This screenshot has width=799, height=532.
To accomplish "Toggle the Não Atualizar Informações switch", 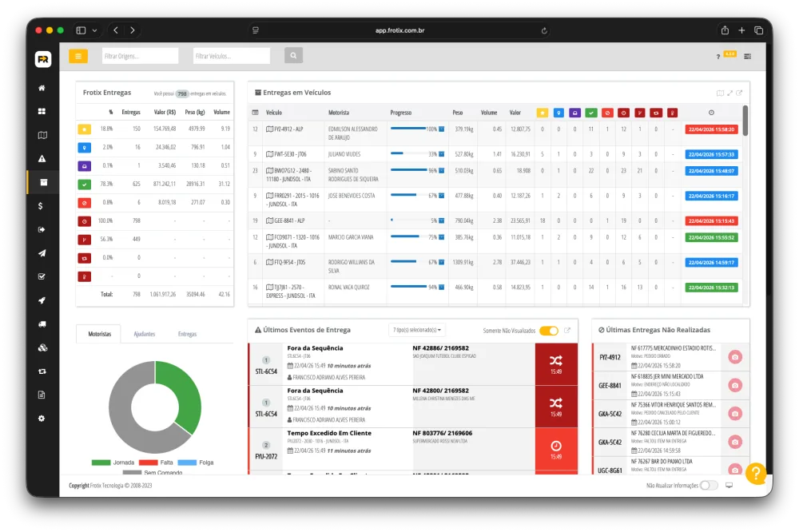I will 708,485.
